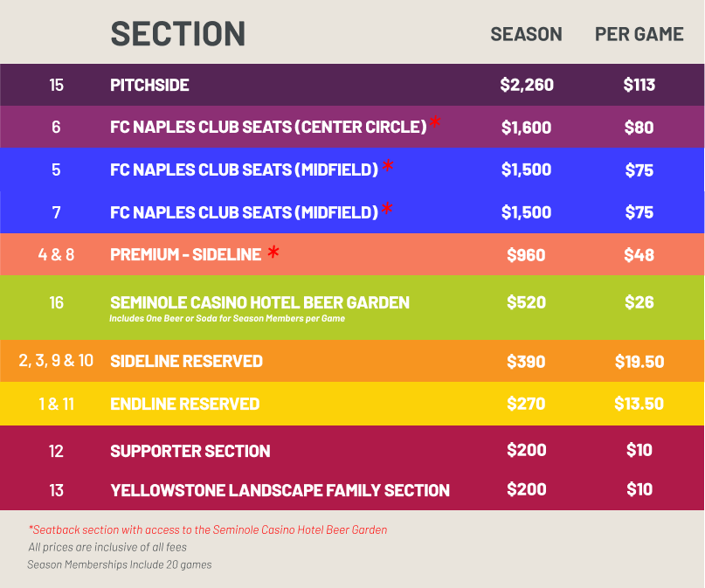Click the PER GAME column header

pos(639,34)
